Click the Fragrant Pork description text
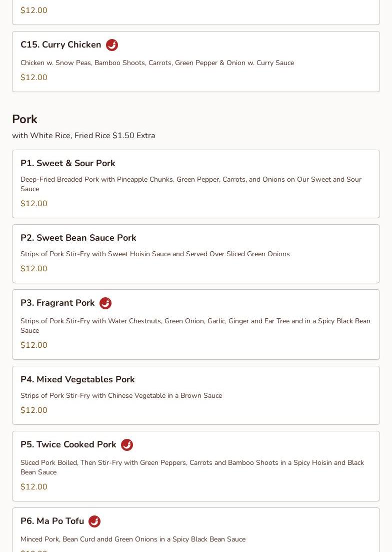The image size is (392, 552). point(195,325)
